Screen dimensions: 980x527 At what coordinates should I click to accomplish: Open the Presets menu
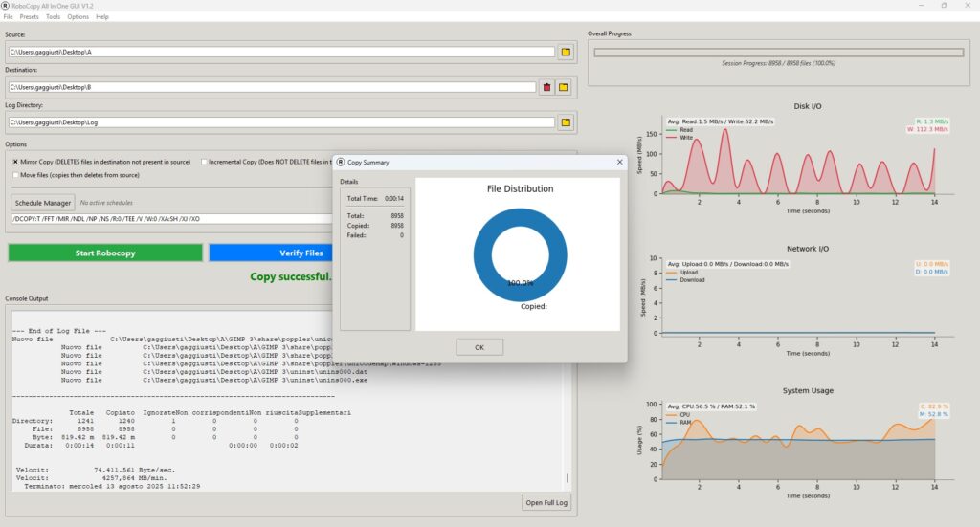(29, 17)
